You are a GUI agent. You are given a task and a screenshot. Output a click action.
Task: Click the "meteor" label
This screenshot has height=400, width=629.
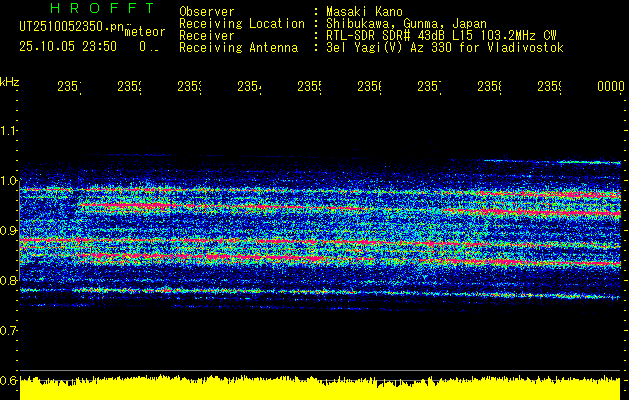click(x=145, y=32)
